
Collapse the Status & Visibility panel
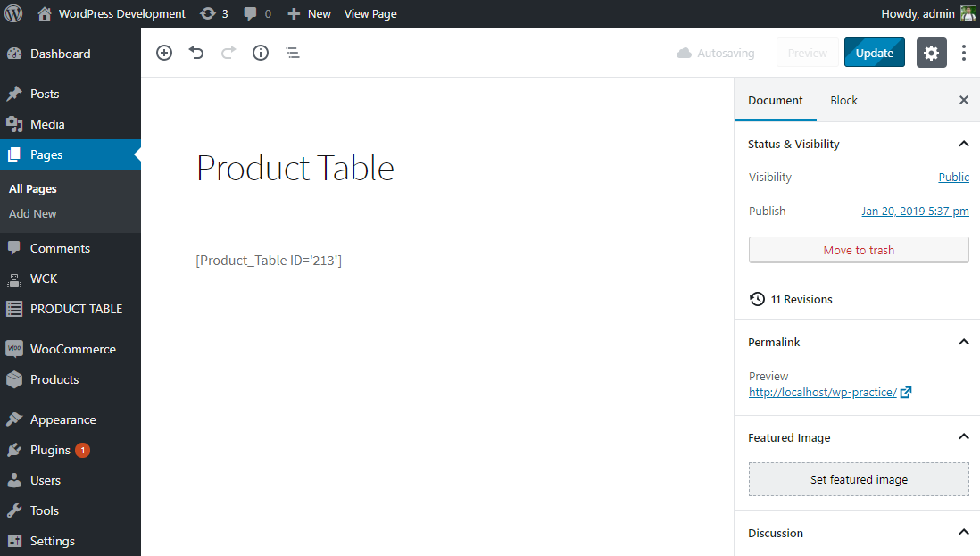click(x=963, y=144)
